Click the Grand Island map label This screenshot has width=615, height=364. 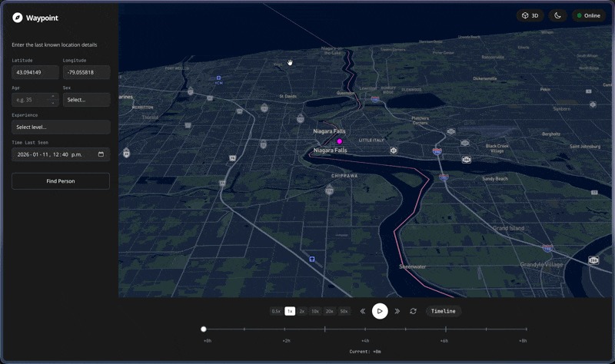(509, 228)
